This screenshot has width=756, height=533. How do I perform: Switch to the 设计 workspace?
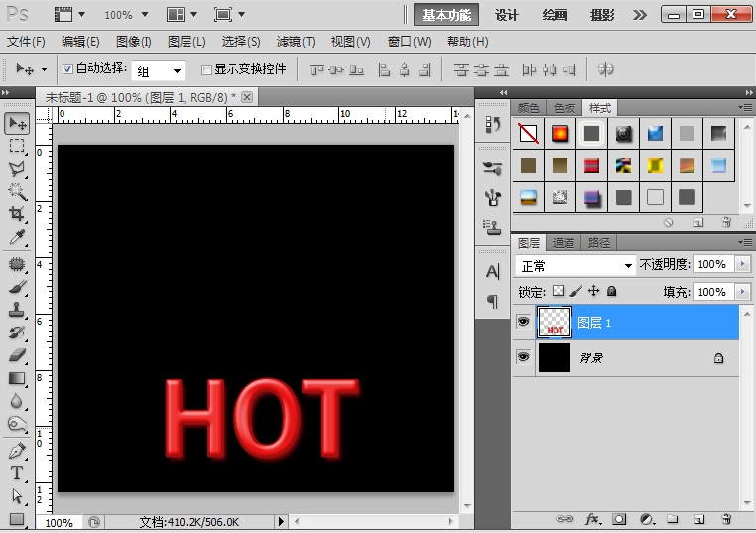507,15
